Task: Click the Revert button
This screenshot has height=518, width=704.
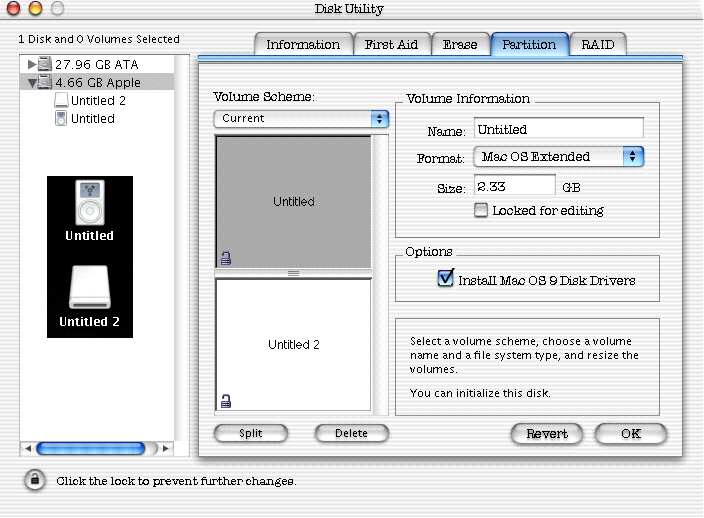Action: [547, 434]
